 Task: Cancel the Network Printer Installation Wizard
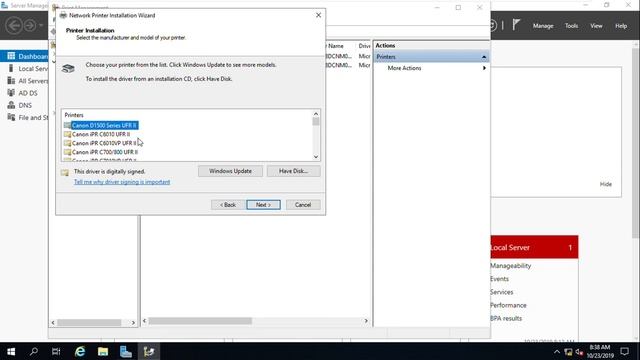[303, 205]
